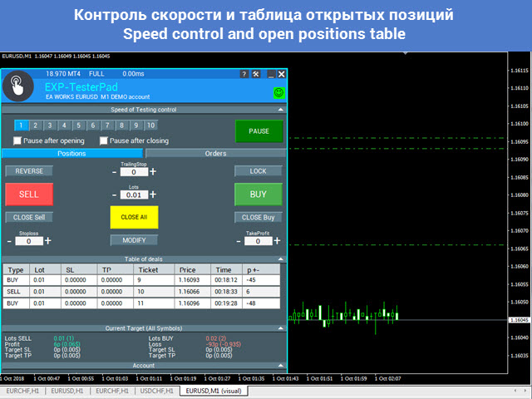
Task: Set testing speed to 5
Action: pyautogui.click(x=79, y=126)
